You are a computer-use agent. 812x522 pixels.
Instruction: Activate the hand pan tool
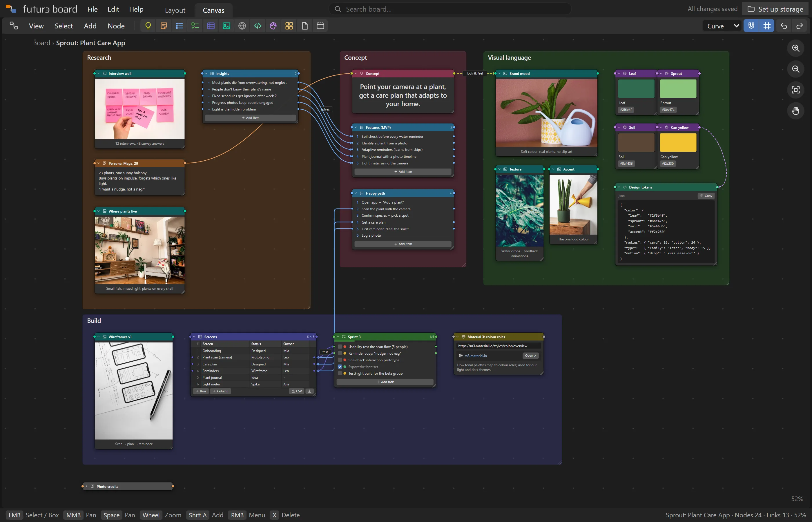(795, 111)
